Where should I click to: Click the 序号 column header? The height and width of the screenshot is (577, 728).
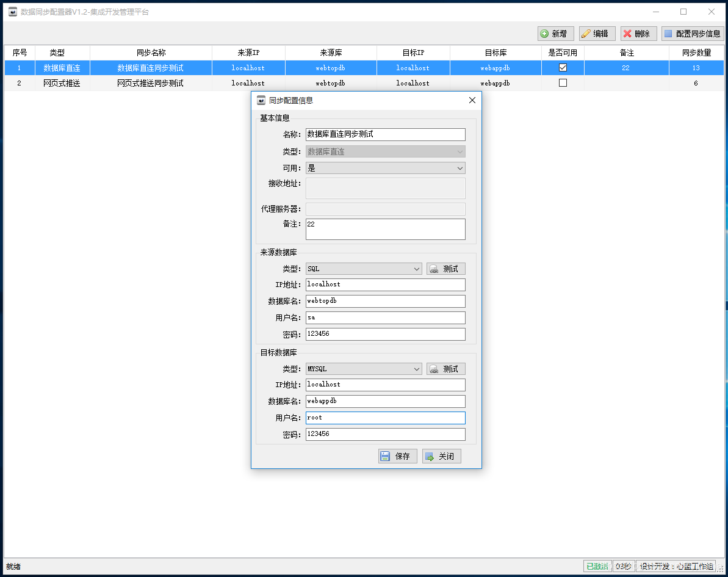20,53
